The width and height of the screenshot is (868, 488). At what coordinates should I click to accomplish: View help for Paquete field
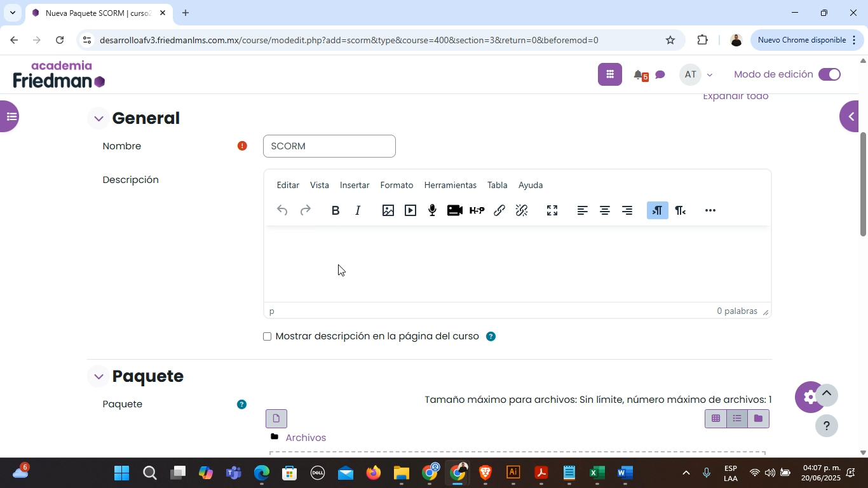pyautogui.click(x=241, y=404)
